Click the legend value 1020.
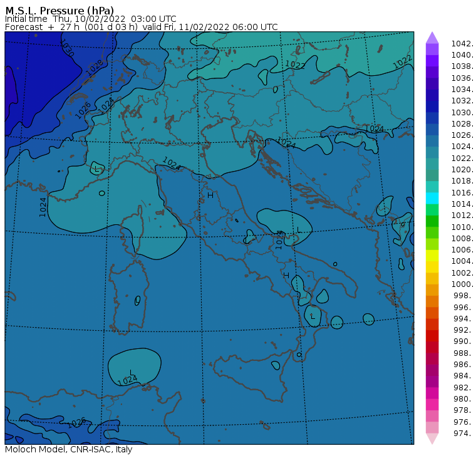The width and height of the screenshot is (476, 458). [462, 169]
